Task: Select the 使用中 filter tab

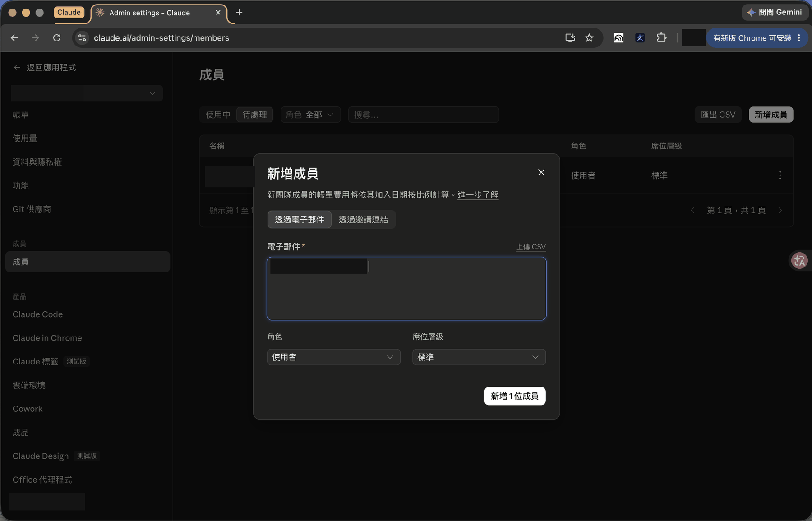Action: click(218, 115)
